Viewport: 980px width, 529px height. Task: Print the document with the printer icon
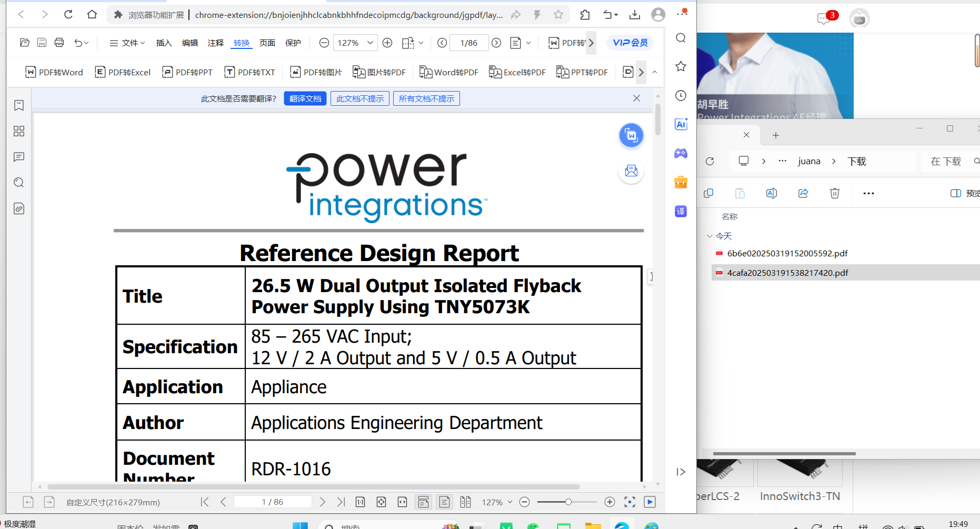coord(59,43)
